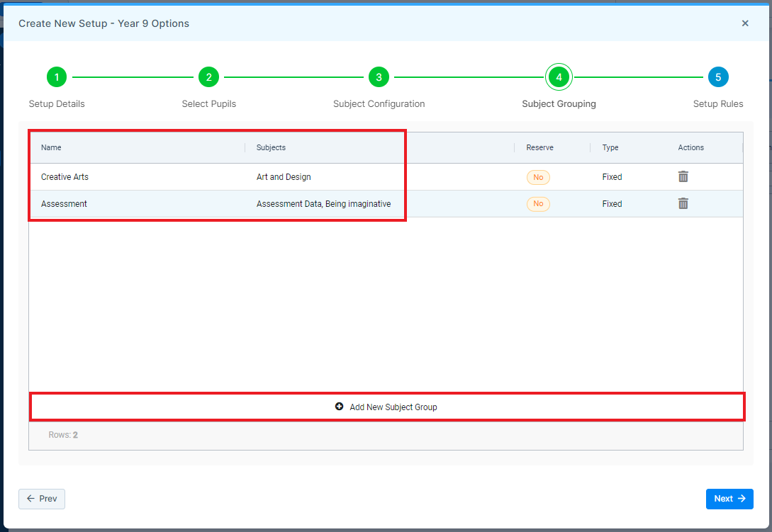This screenshot has height=532, width=772.
Task: Toggle the Reserve badge for Creative Arts
Action: (x=538, y=176)
